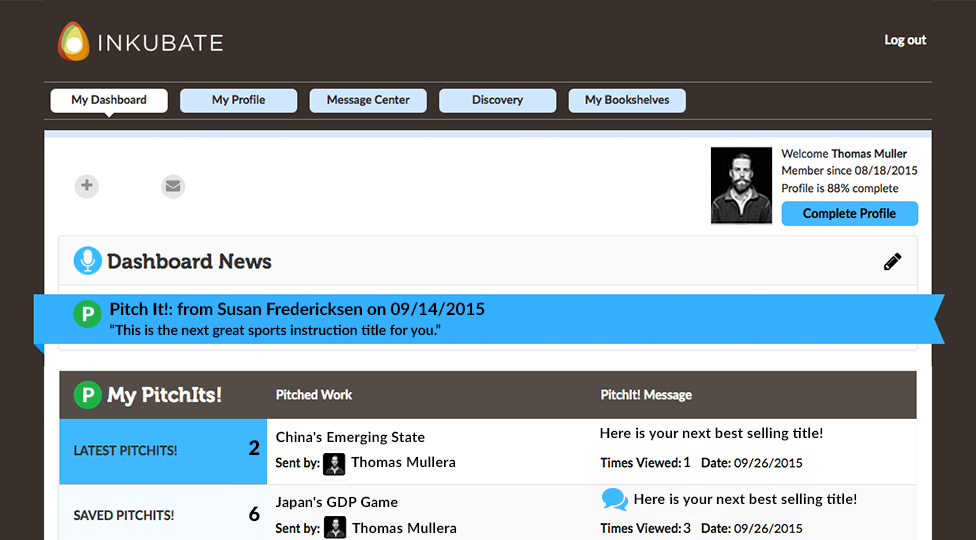Click the My PitchIts! heading
The width and height of the screenshot is (976, 540).
164,395
